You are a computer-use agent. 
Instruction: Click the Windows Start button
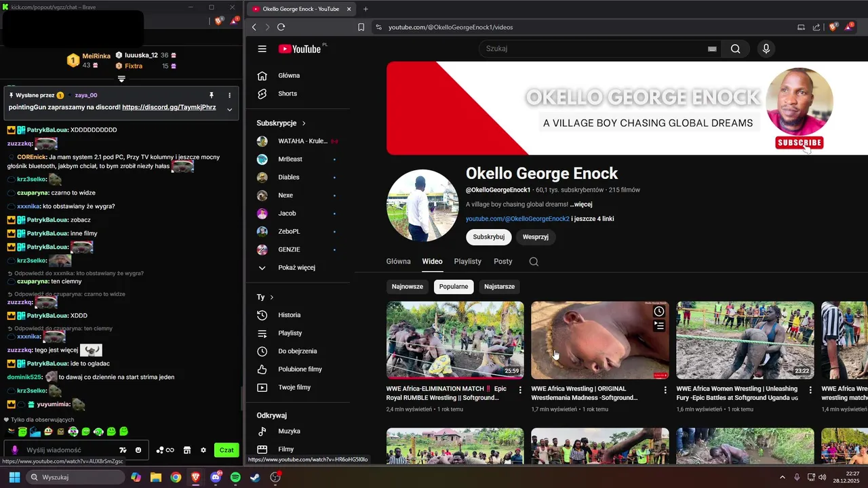[14, 477]
